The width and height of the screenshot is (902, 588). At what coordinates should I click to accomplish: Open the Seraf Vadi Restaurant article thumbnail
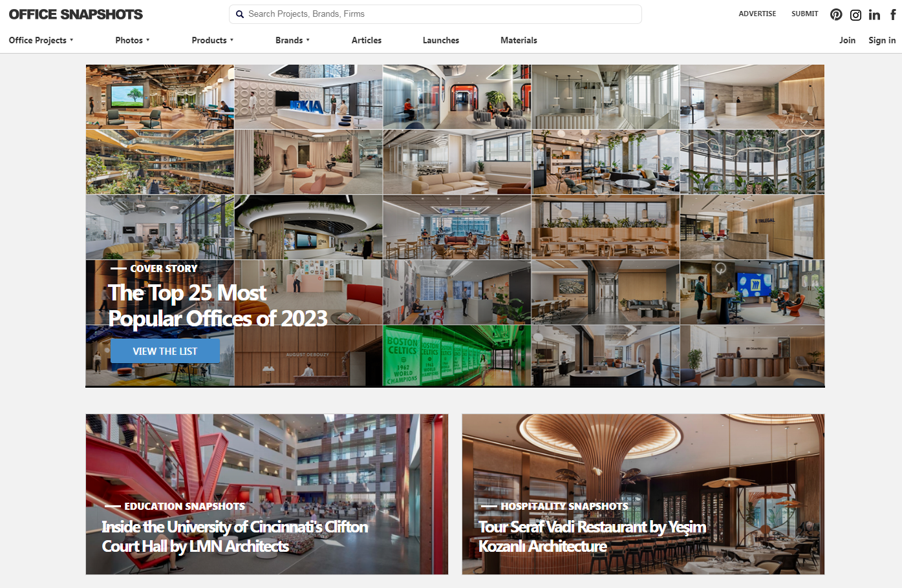[643, 494]
